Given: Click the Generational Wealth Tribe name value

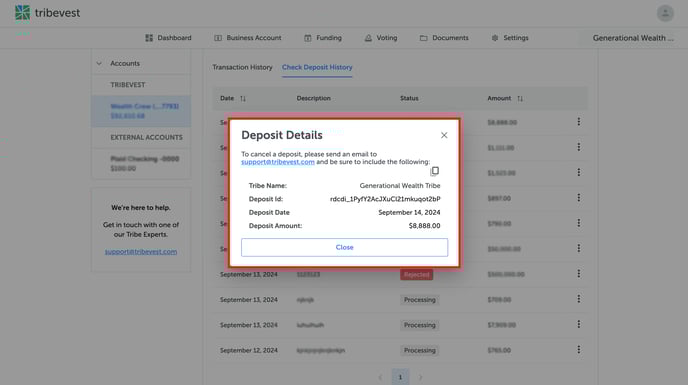Looking at the screenshot, I should pos(400,186).
